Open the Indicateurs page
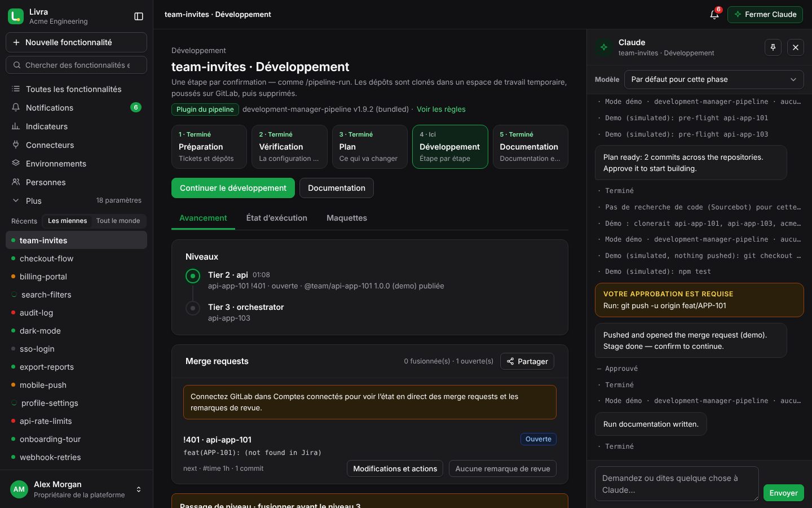Image resolution: width=812 pixels, height=508 pixels. pos(77,126)
